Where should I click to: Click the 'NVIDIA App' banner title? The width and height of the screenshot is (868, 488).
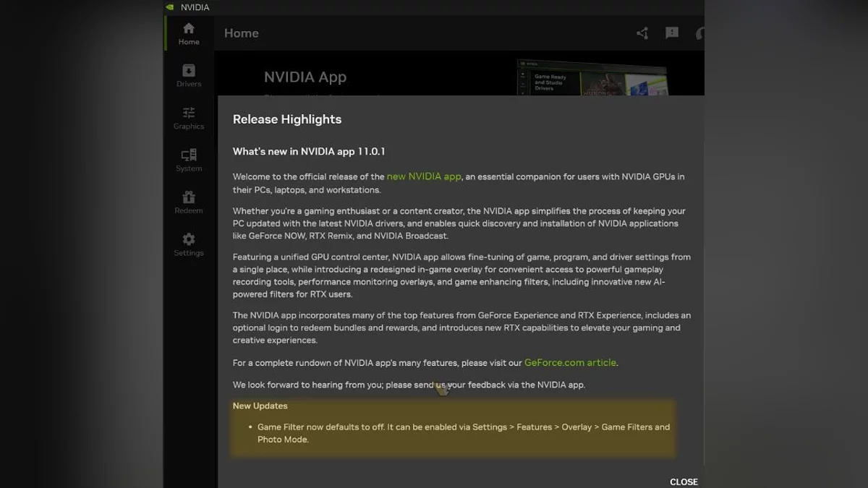point(305,77)
